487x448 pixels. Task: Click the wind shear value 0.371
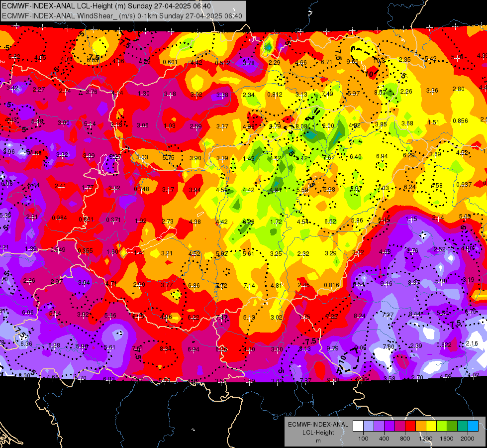click(x=113, y=220)
